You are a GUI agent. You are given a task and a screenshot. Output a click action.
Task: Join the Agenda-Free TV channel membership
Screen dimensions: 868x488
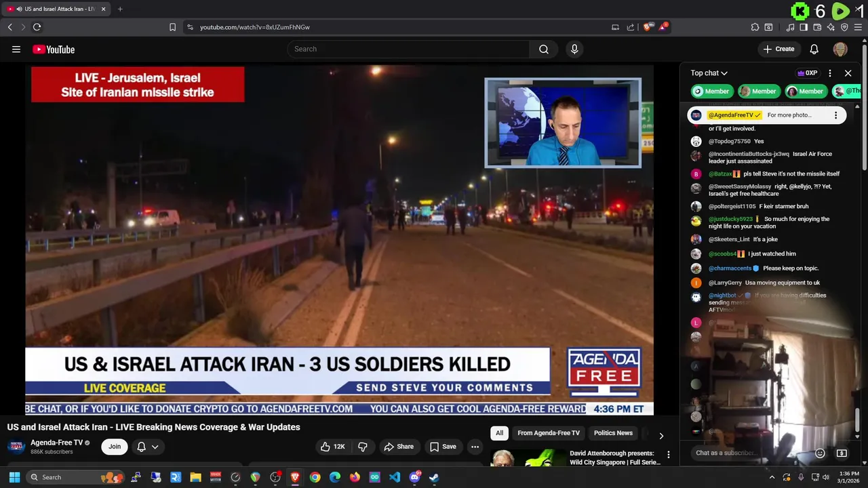[x=115, y=447]
